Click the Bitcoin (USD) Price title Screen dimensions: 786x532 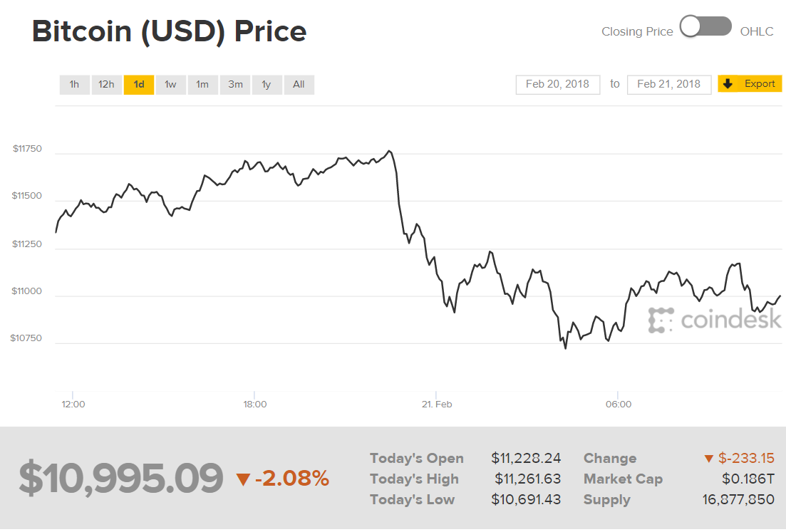pyautogui.click(x=168, y=31)
